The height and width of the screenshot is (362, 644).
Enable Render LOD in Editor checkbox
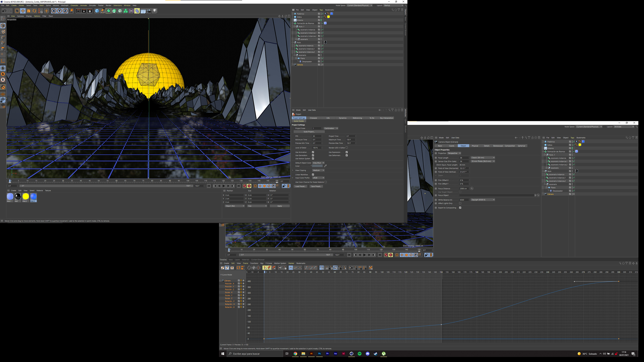tap(347, 148)
